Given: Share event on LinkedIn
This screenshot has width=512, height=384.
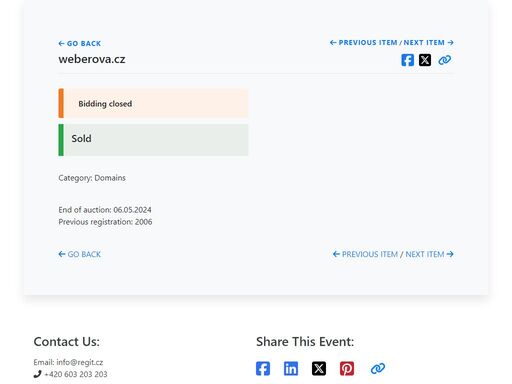Looking at the screenshot, I should [x=291, y=368].
